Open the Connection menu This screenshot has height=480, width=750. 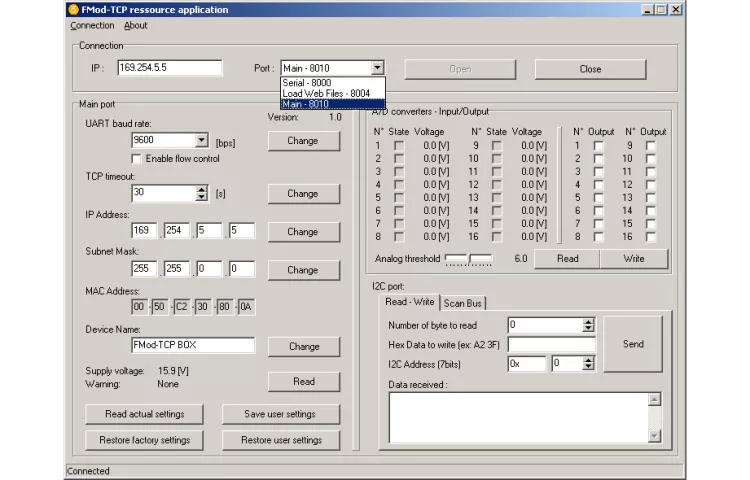[x=92, y=26]
